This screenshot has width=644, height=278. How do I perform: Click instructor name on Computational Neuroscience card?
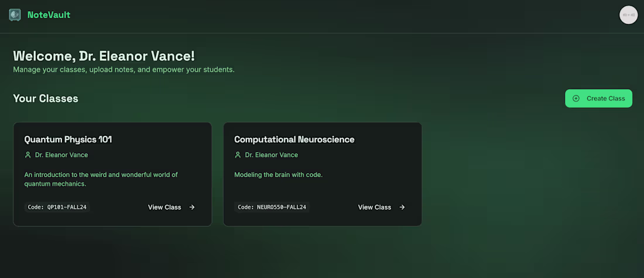pyautogui.click(x=272, y=155)
